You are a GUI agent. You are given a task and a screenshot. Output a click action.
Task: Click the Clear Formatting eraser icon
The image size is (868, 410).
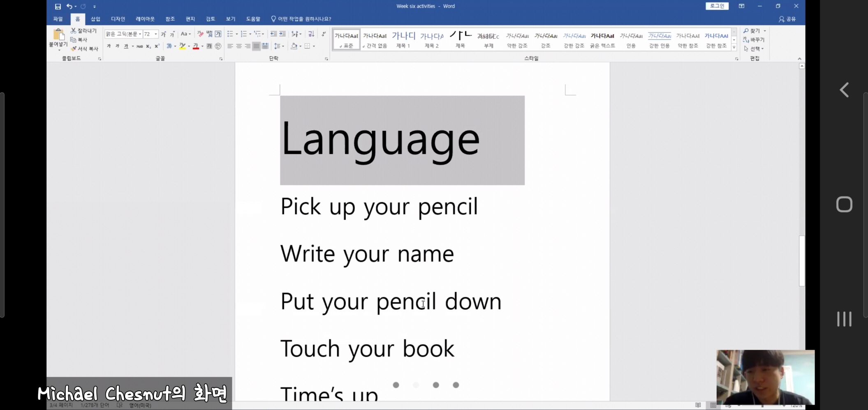pyautogui.click(x=200, y=34)
